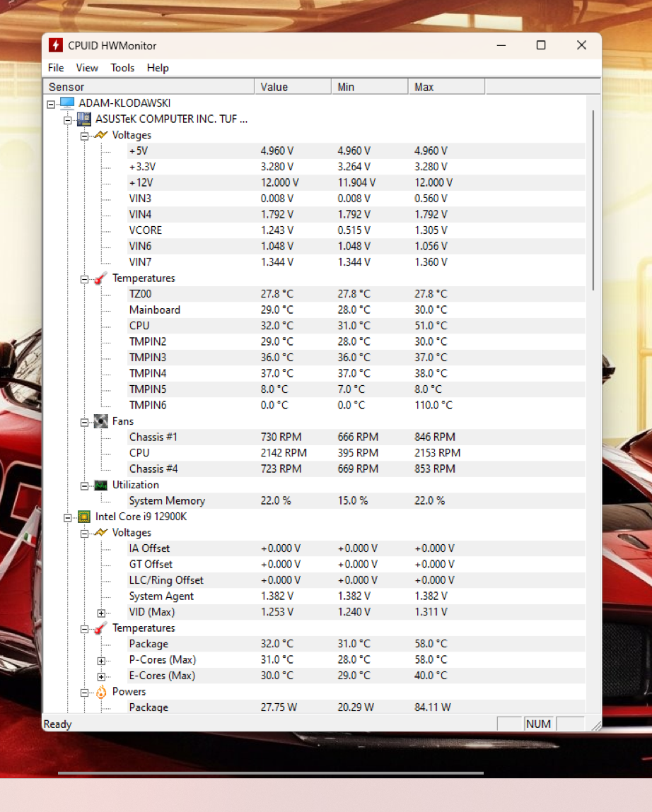This screenshot has width=652, height=812.
Task: Click the Intel CPU Temperatures thermometer icon
Action: click(x=100, y=628)
